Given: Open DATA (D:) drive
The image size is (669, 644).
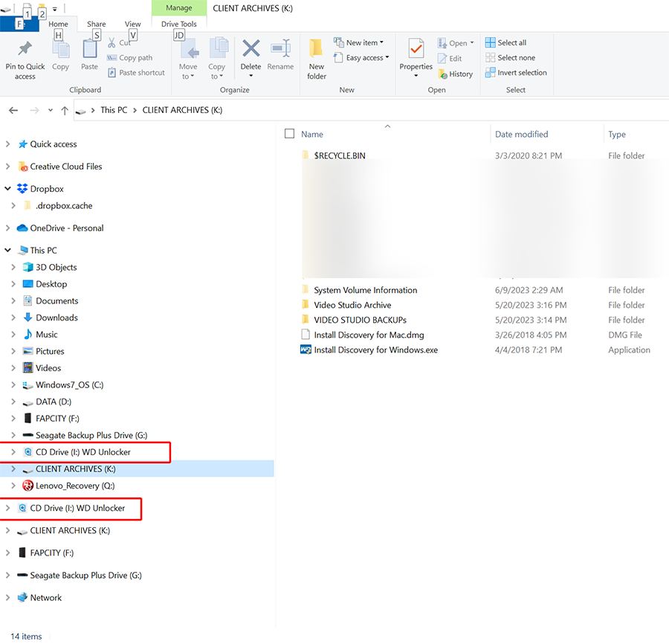Looking at the screenshot, I should (x=54, y=402).
